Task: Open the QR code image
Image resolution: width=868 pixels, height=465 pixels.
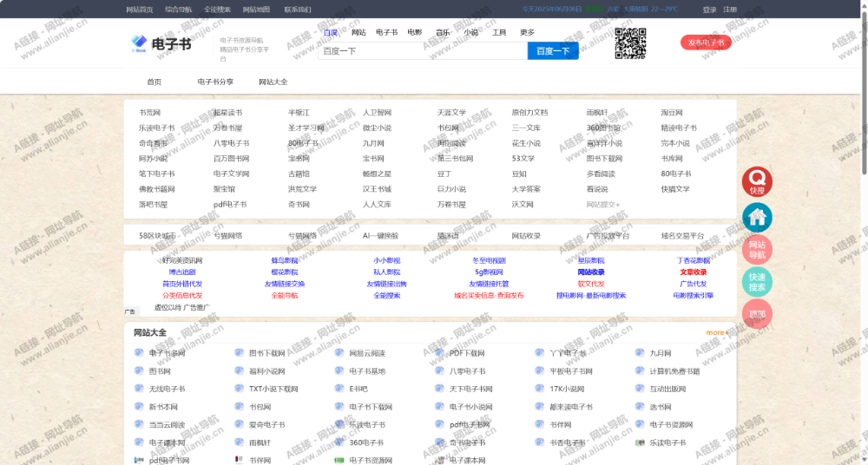Action: pos(630,43)
